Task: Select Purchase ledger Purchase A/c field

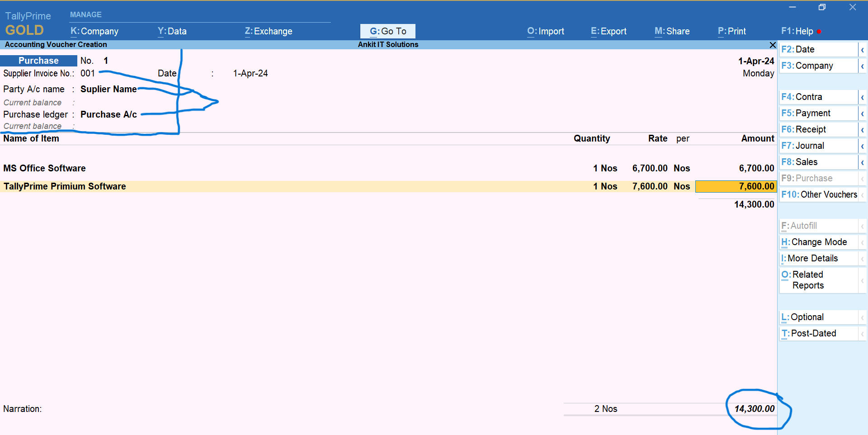Action: (108, 114)
